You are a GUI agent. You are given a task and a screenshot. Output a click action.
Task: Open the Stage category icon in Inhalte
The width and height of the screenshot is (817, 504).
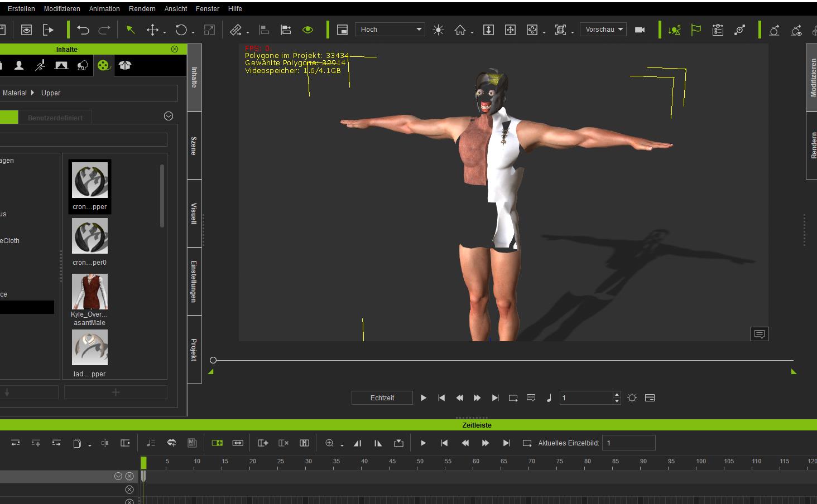point(61,66)
